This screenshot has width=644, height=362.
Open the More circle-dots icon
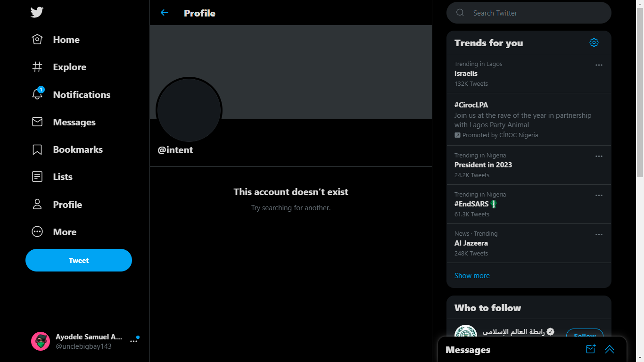click(37, 232)
